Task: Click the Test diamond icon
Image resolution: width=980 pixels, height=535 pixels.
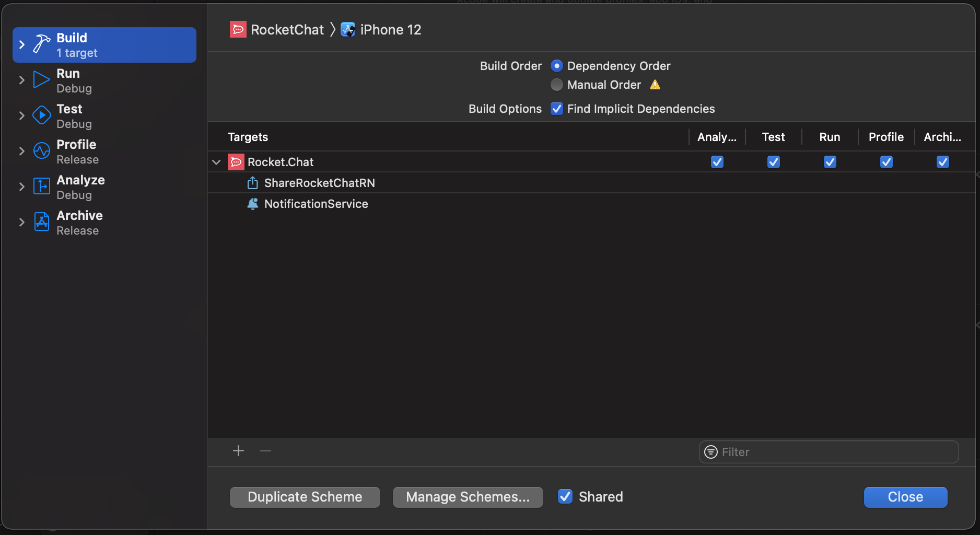Action: click(42, 115)
